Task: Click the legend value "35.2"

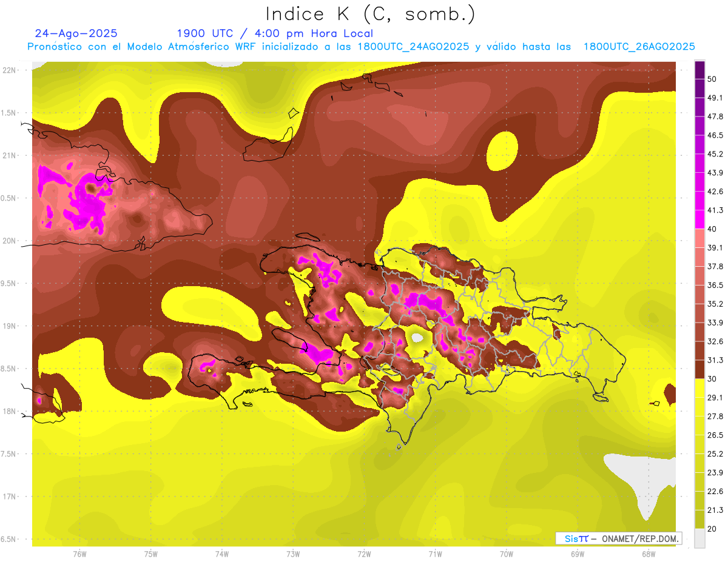Action: (x=715, y=304)
